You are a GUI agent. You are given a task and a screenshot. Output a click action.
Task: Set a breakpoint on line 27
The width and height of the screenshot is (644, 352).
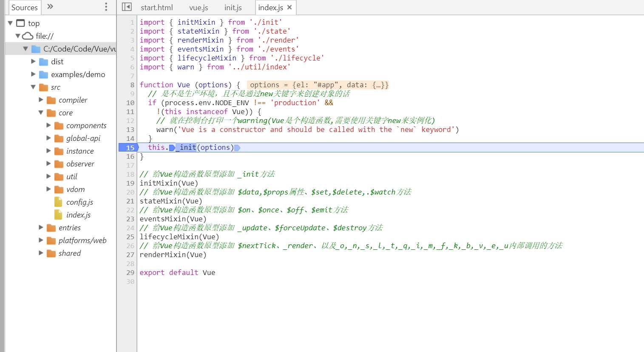pyautogui.click(x=130, y=255)
